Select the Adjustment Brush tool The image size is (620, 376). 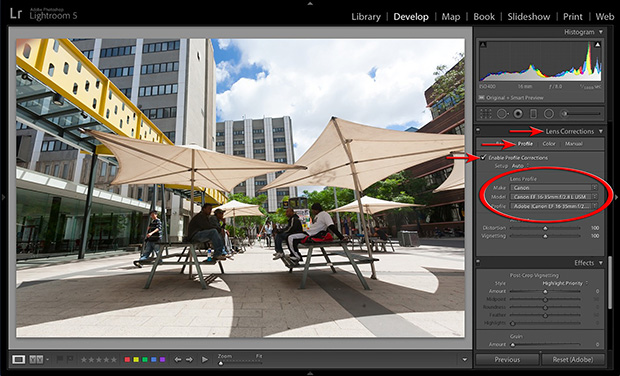tap(564, 114)
